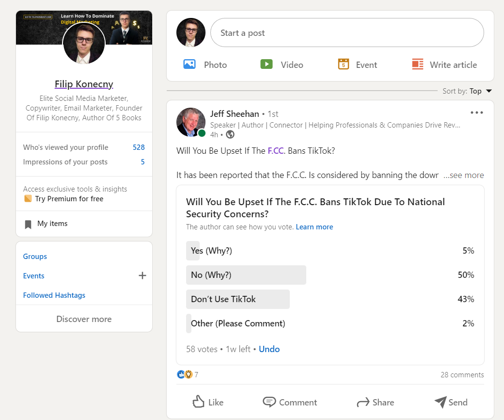Click the Other (Please Comment) result bar
The image size is (504, 420).
tap(237, 323)
